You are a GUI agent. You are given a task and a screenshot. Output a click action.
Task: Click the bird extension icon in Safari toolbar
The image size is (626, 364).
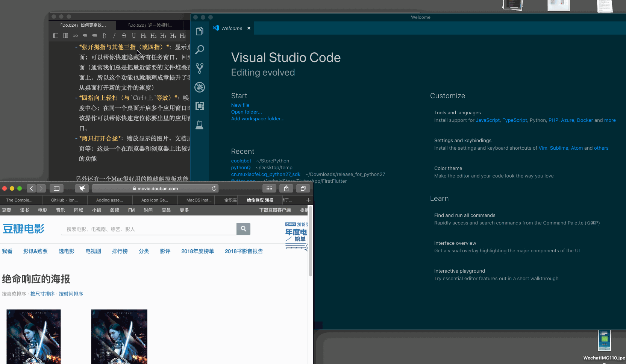click(82, 188)
